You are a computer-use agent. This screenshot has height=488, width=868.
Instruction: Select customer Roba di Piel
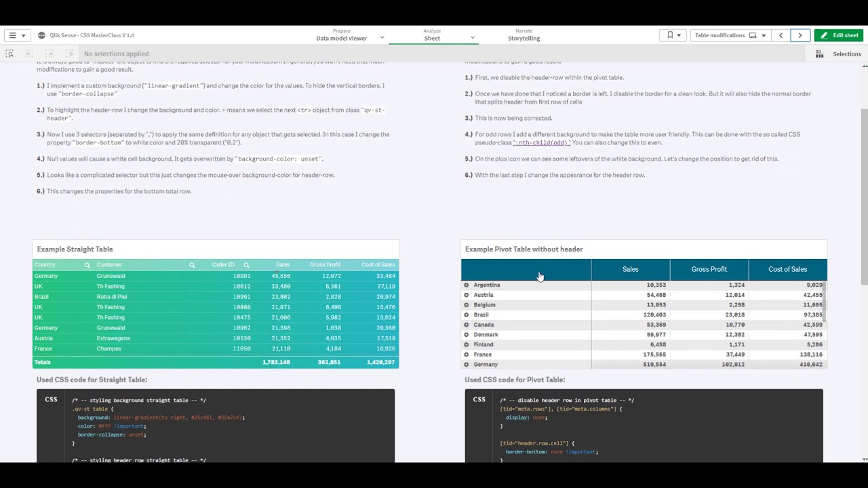[112, 297]
